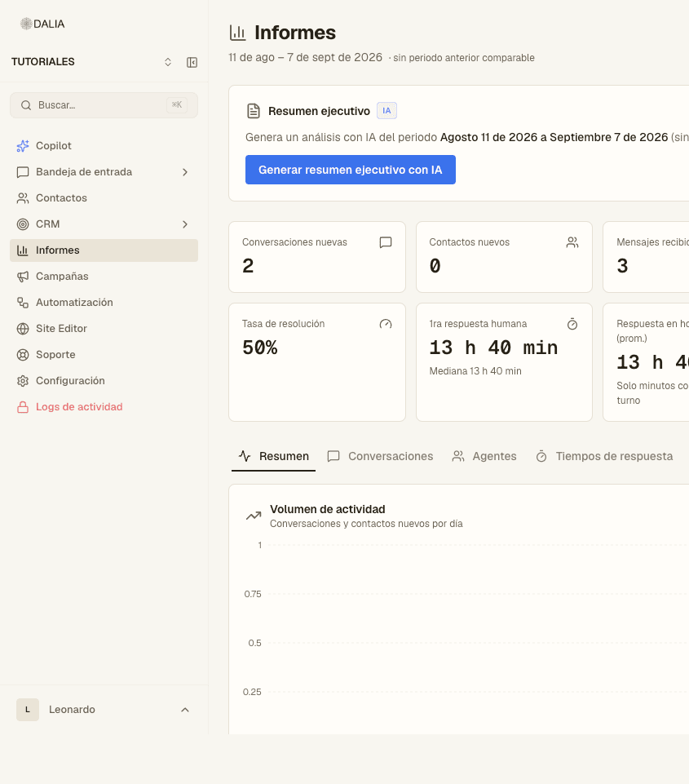Open Configuración
Viewport: 689px width, 784px height.
(104, 380)
